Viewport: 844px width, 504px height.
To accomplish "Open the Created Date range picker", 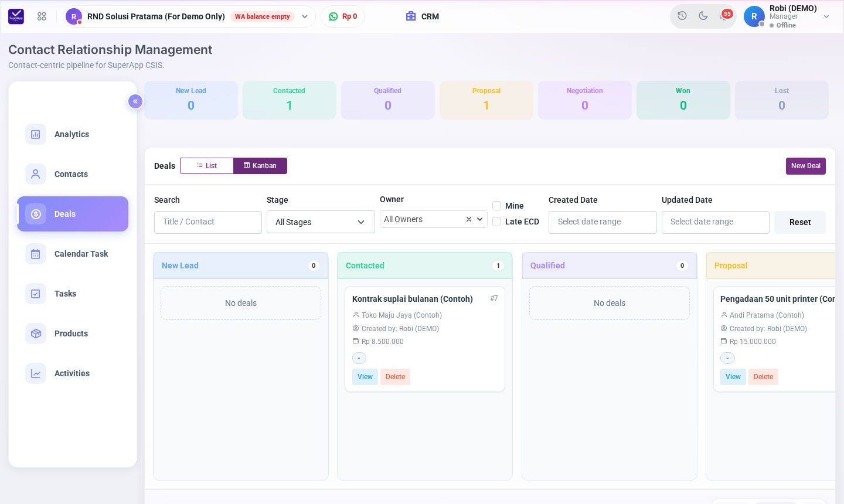I will click(x=603, y=222).
